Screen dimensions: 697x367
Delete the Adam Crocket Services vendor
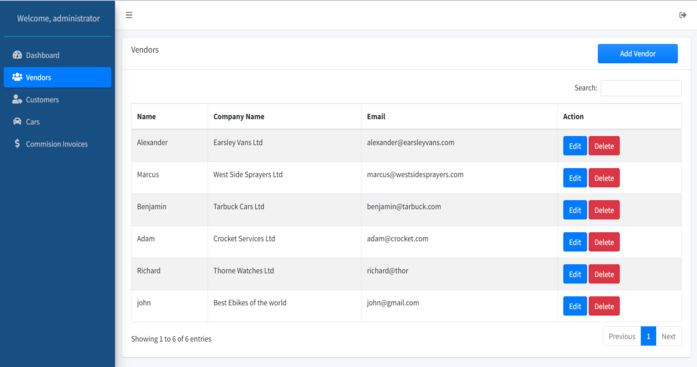(x=604, y=242)
